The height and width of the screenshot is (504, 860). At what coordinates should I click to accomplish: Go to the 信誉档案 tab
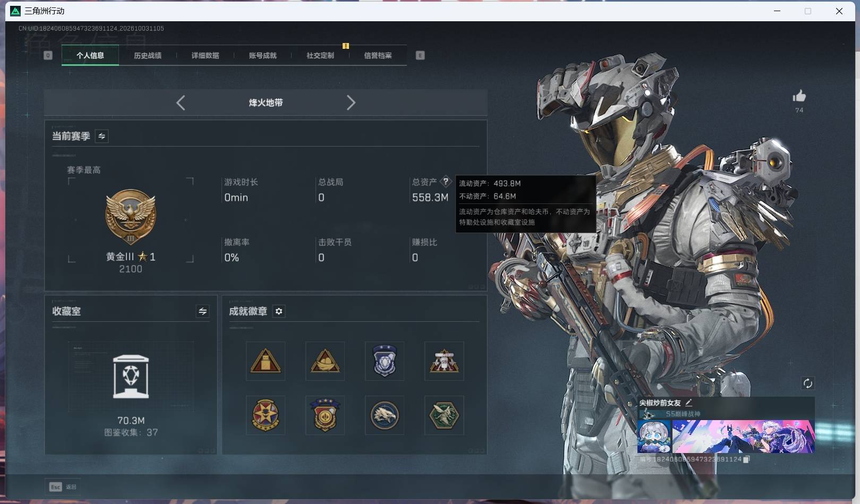pos(378,55)
